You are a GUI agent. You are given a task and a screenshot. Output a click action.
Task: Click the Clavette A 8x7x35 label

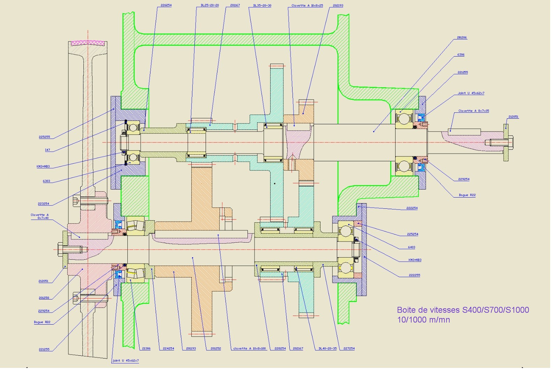pyautogui.click(x=473, y=111)
